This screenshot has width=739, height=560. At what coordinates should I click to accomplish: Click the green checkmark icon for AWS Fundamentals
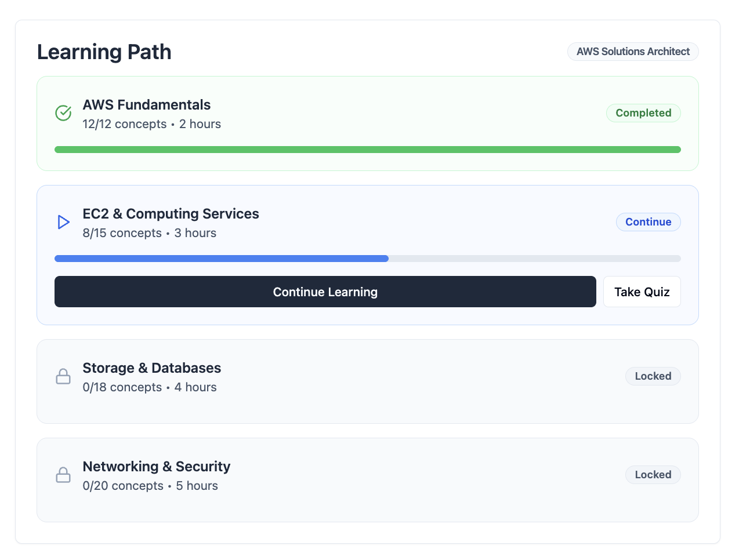coord(63,113)
